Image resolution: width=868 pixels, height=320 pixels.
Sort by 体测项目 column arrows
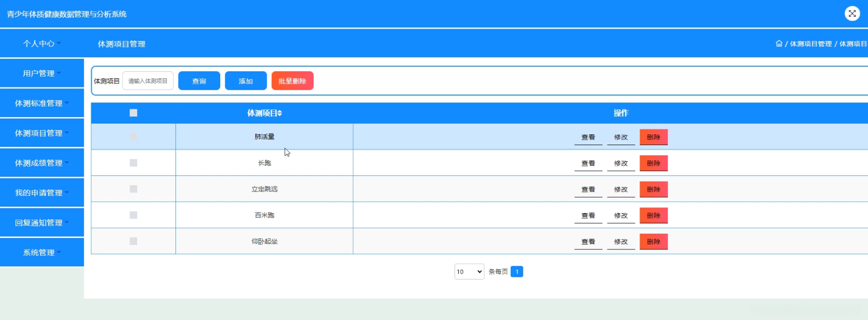pyautogui.click(x=280, y=113)
